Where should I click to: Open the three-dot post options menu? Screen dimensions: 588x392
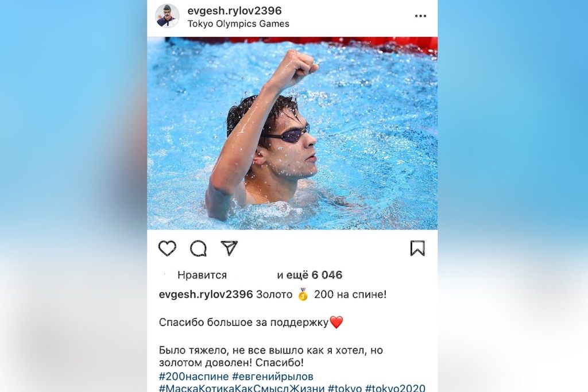pos(420,15)
